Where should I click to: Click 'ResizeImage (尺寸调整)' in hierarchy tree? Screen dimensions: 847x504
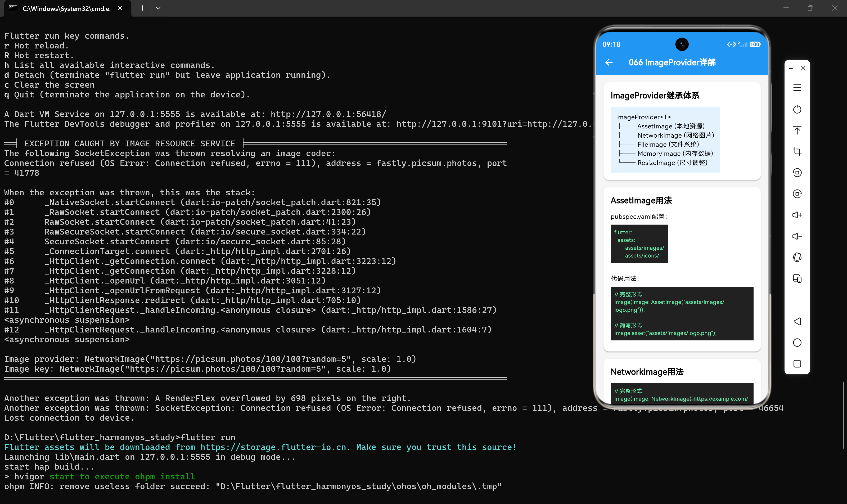672,163
